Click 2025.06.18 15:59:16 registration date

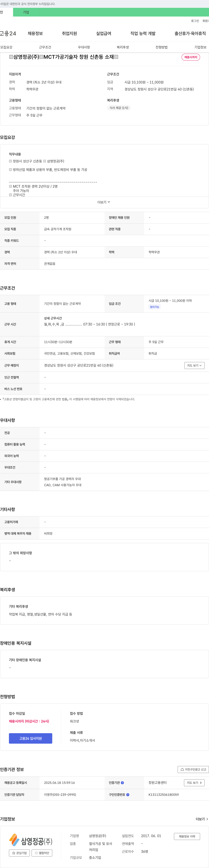tap(59, 783)
